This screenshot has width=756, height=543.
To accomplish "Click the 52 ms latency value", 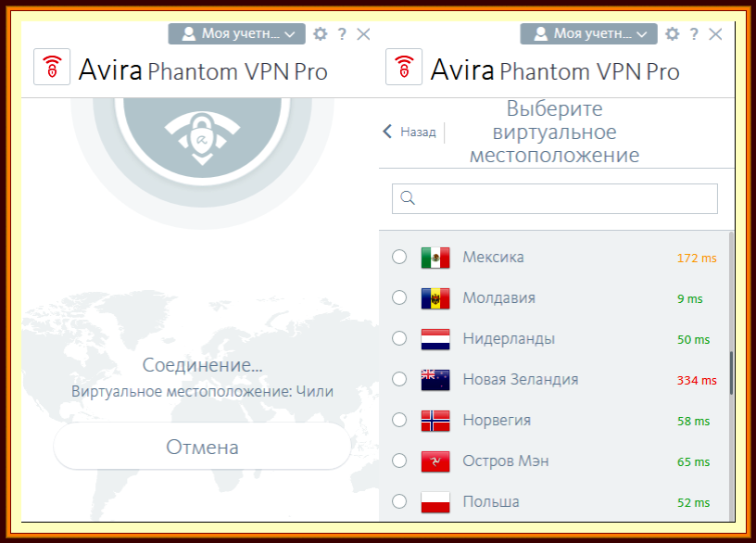I will [x=693, y=502].
